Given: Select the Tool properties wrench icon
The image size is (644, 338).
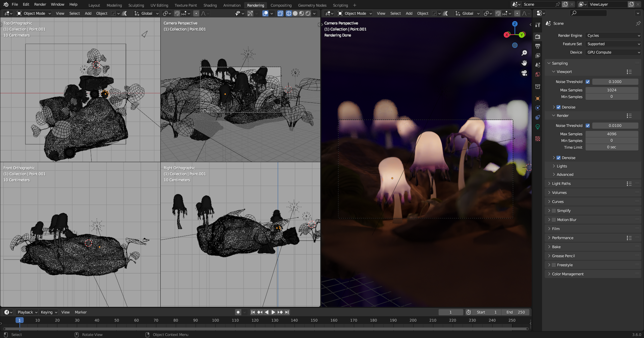Looking at the screenshot, I should tap(538, 25).
